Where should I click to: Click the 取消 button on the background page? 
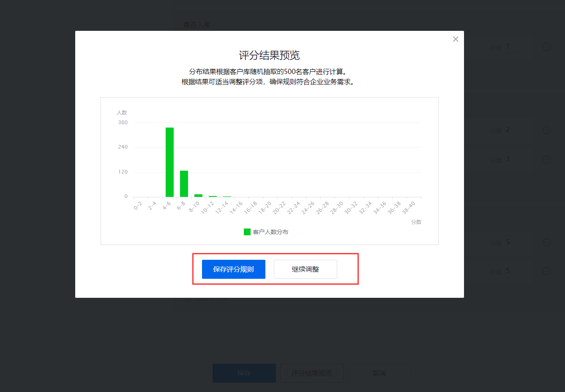point(379,373)
